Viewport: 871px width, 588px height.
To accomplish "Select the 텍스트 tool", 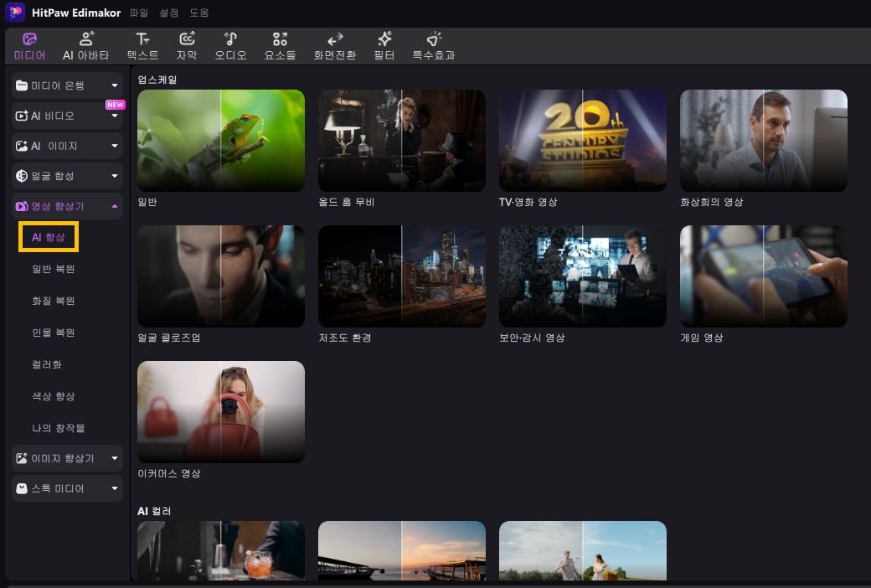I will click(142, 46).
